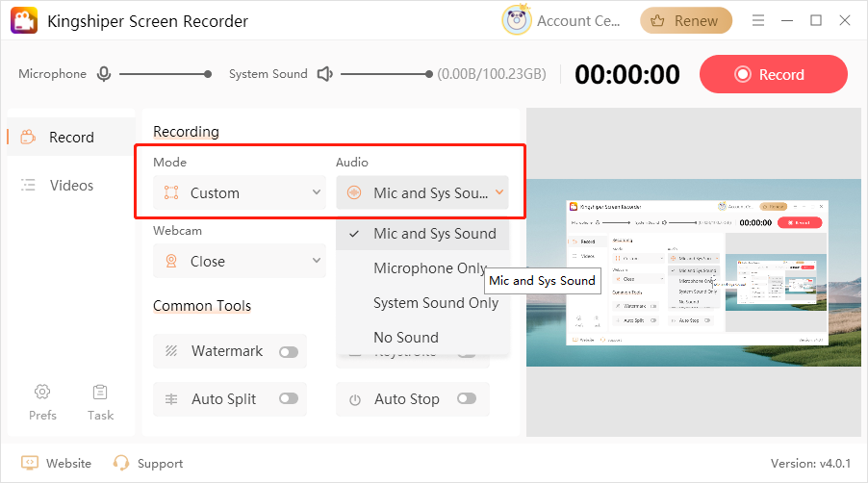Image resolution: width=868 pixels, height=483 pixels.
Task: Click the Support headset icon
Action: point(120,463)
